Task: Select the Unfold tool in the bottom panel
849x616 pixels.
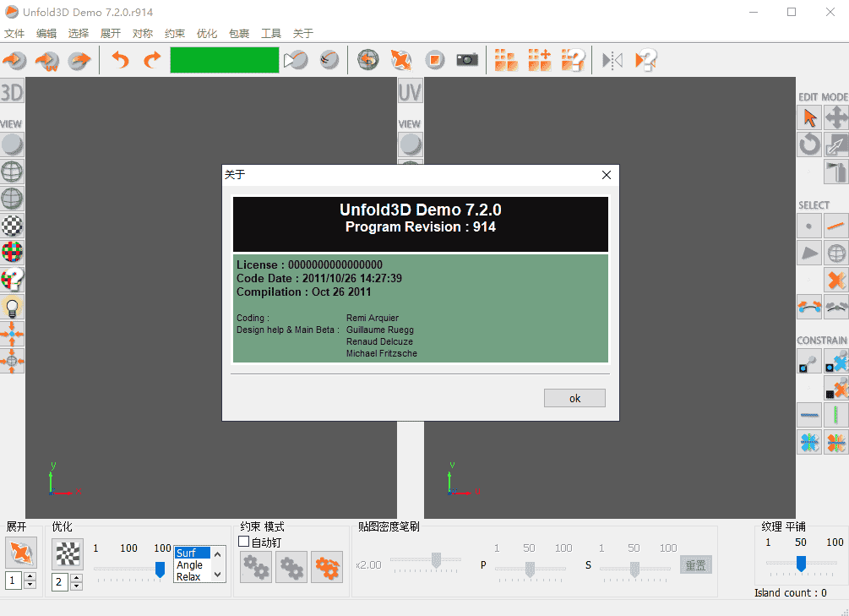Action: click(x=20, y=553)
